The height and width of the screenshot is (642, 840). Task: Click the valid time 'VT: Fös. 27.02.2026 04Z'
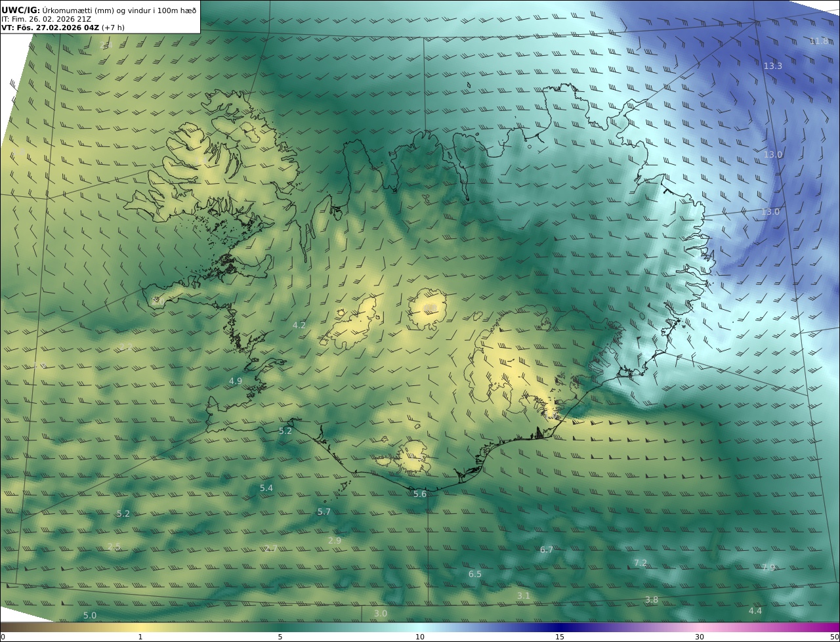[x=50, y=28]
